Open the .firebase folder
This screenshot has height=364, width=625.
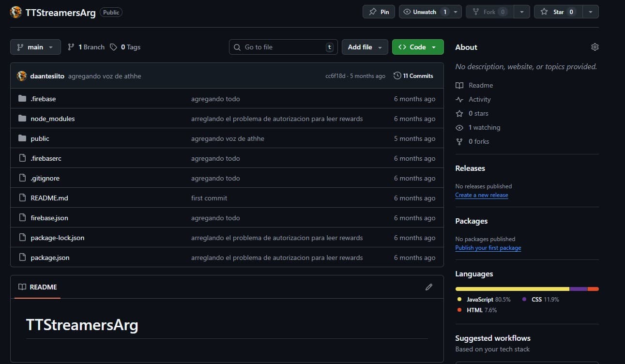click(43, 99)
